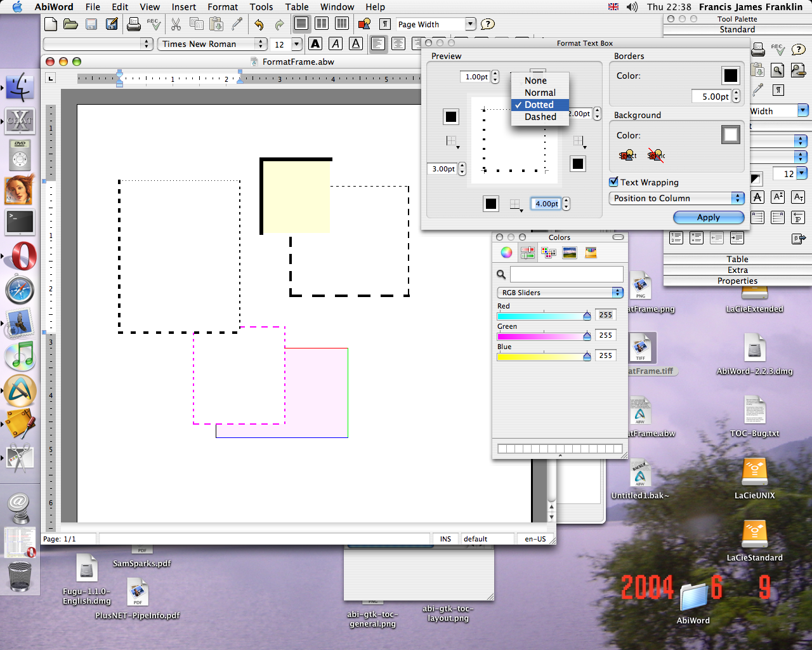This screenshot has width=812, height=650.
Task: Open image palettes mode in Colors panel
Action: 570,253
